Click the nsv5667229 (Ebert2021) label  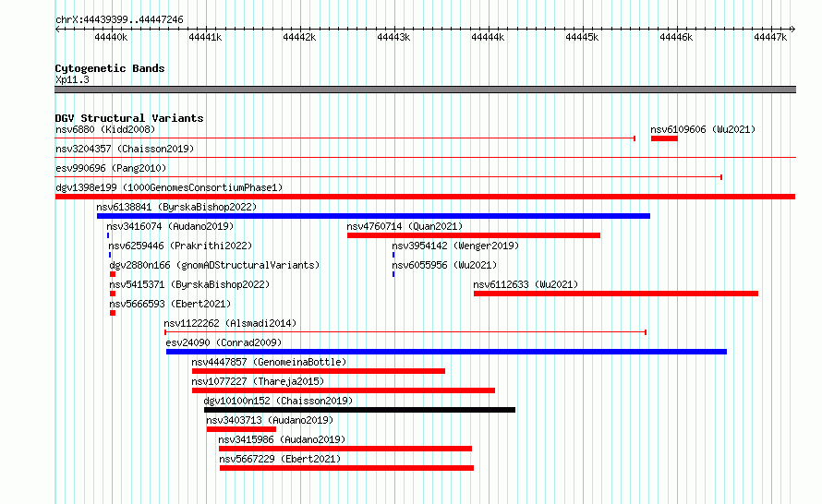280,459
